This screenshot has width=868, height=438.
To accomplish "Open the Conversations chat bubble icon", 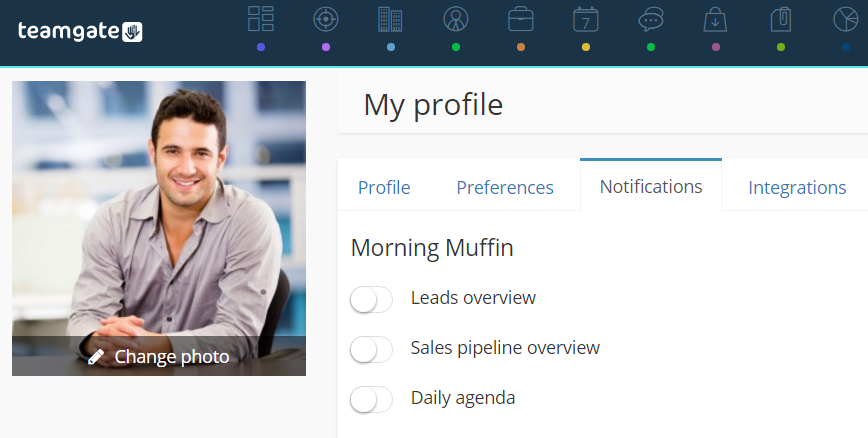I will (x=650, y=19).
